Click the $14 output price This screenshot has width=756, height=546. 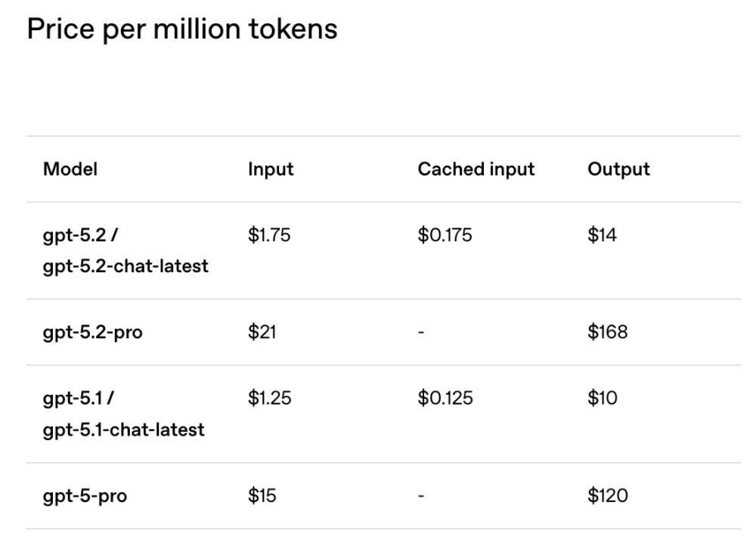coord(602,235)
